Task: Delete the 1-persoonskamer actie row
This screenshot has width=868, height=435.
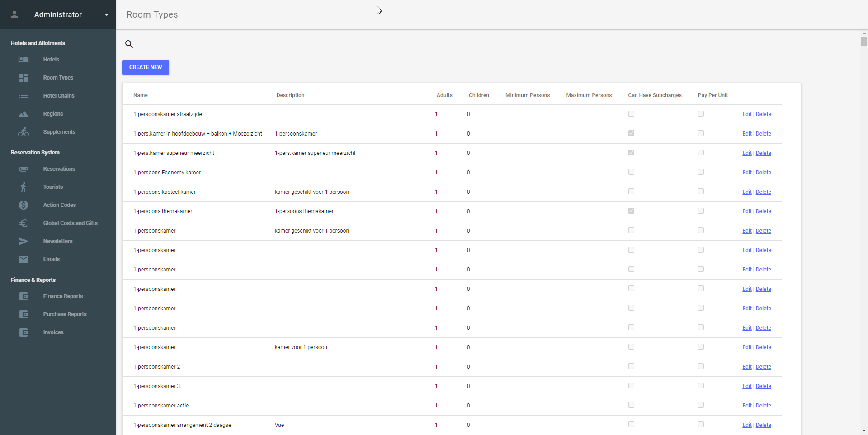Action: tap(763, 406)
